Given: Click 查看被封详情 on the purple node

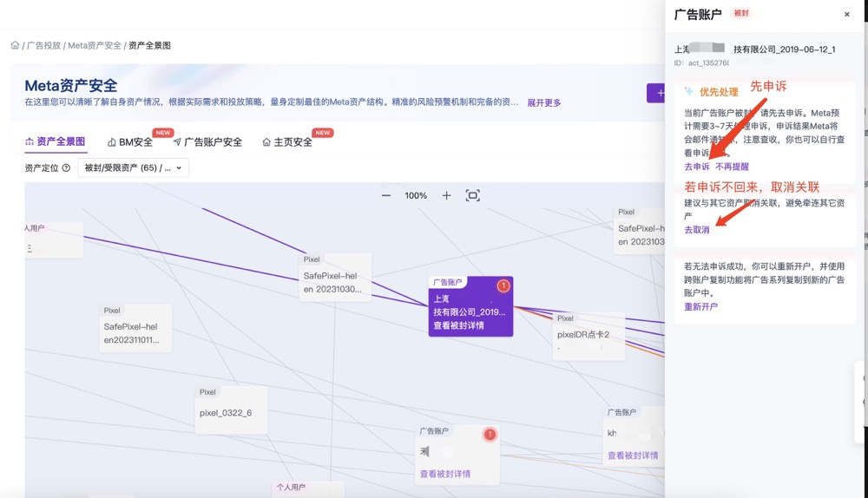Looking at the screenshot, I should pyautogui.click(x=458, y=325).
